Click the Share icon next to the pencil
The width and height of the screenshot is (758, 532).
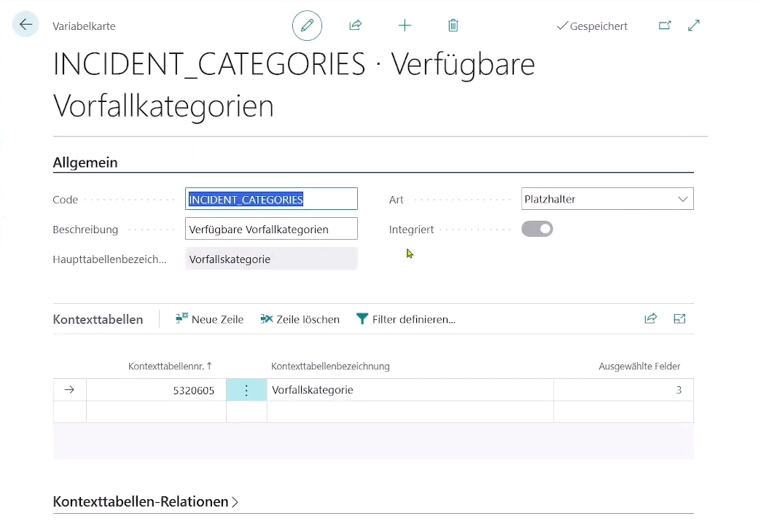click(x=356, y=25)
